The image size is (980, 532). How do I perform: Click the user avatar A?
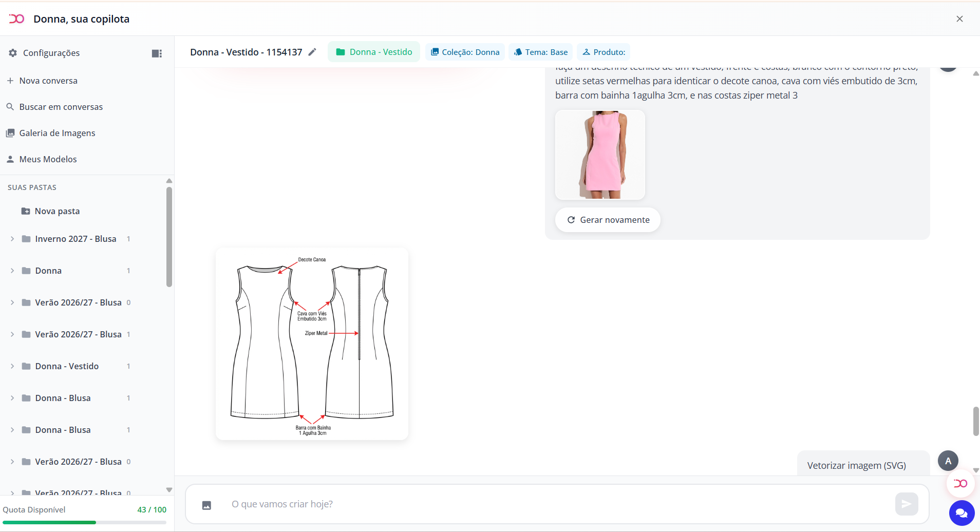[x=948, y=461]
